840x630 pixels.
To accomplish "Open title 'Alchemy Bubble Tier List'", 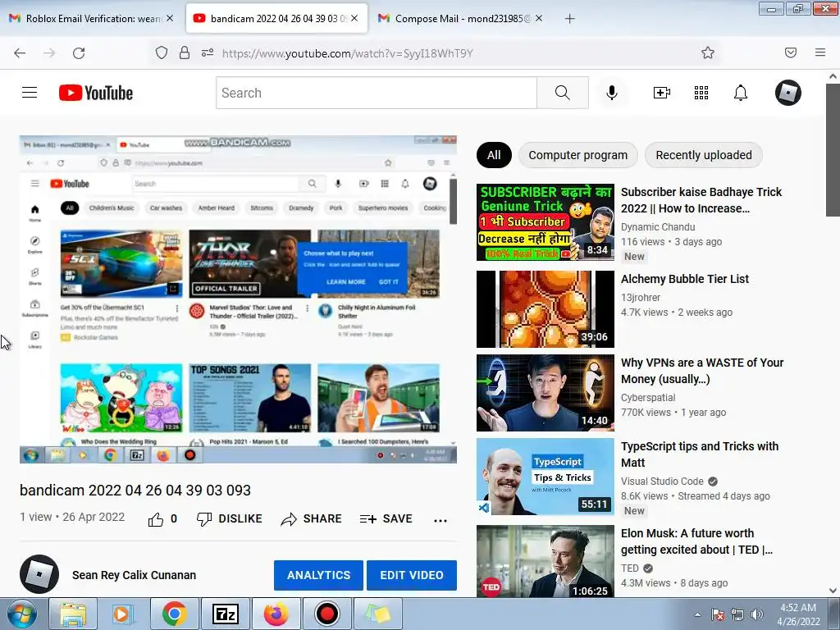I will click(685, 279).
